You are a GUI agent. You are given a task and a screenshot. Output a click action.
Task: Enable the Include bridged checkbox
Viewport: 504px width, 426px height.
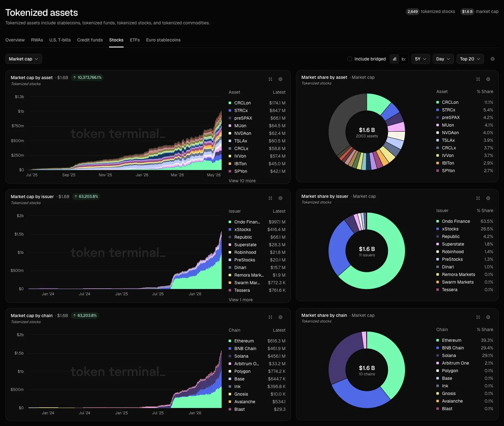pos(350,59)
